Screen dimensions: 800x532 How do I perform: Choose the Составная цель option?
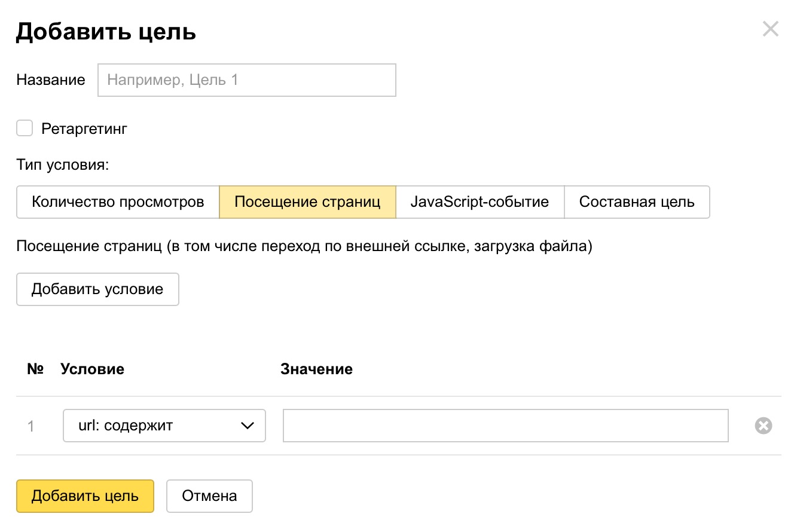(x=637, y=202)
